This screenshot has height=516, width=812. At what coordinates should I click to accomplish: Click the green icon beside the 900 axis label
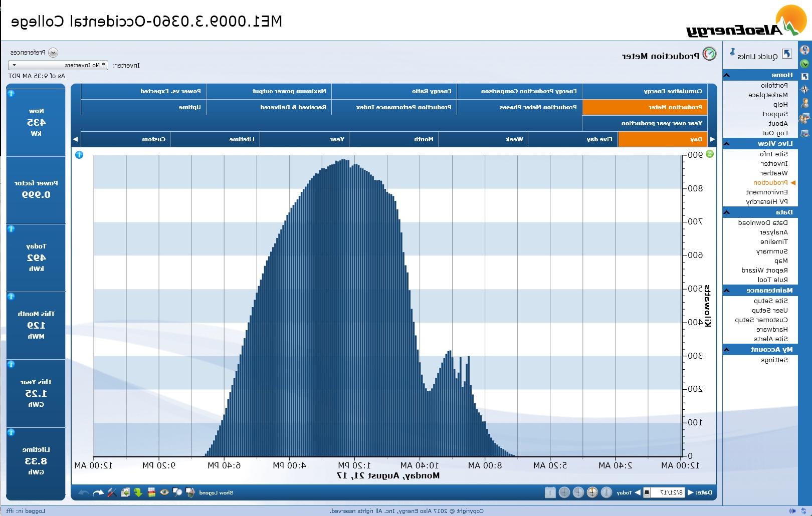710,154
